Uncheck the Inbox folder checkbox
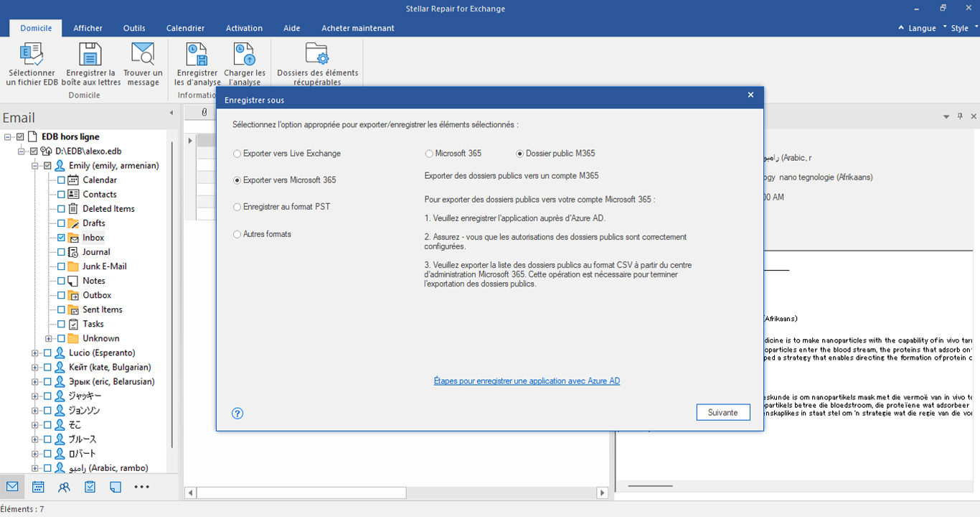Image resolution: width=980 pixels, height=517 pixels. tap(61, 238)
